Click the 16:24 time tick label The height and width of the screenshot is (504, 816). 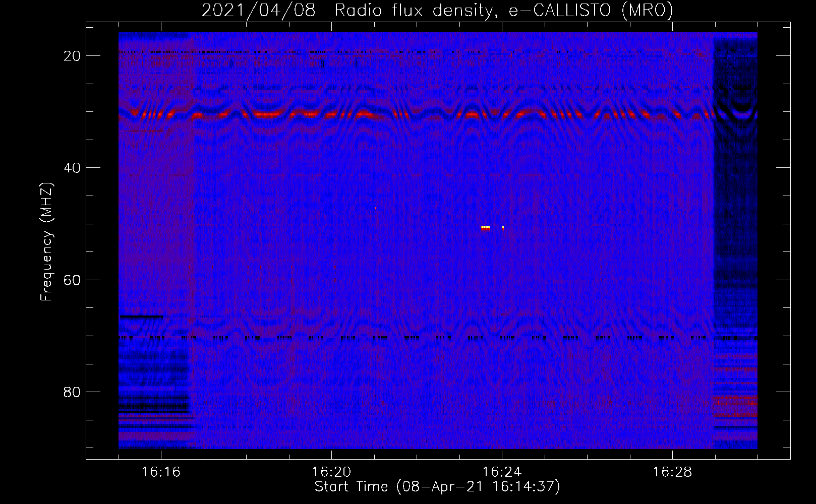[x=502, y=472]
